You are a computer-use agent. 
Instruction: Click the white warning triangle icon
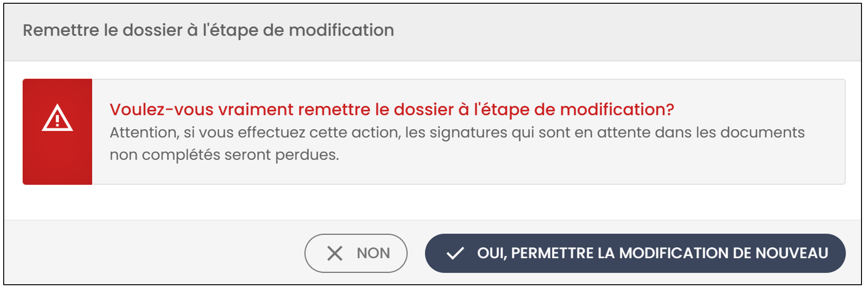(x=57, y=118)
